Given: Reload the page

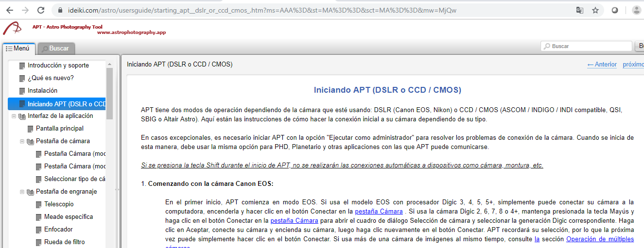Looking at the screenshot, I should (x=41, y=10).
